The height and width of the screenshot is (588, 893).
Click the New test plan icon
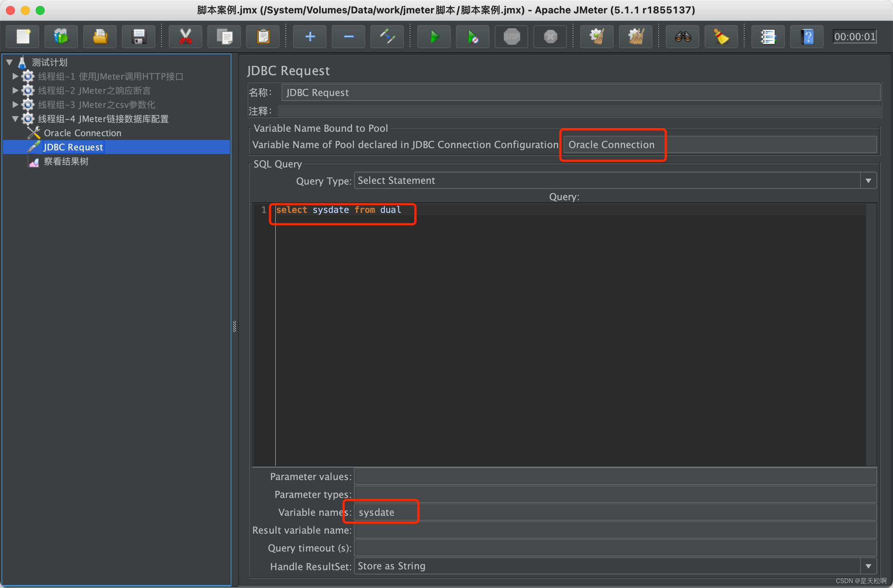click(23, 36)
